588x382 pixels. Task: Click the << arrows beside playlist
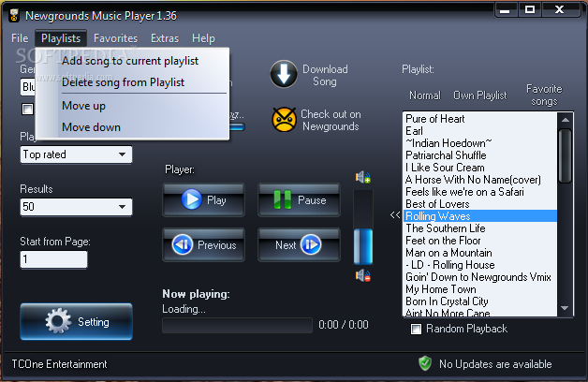[395, 215]
